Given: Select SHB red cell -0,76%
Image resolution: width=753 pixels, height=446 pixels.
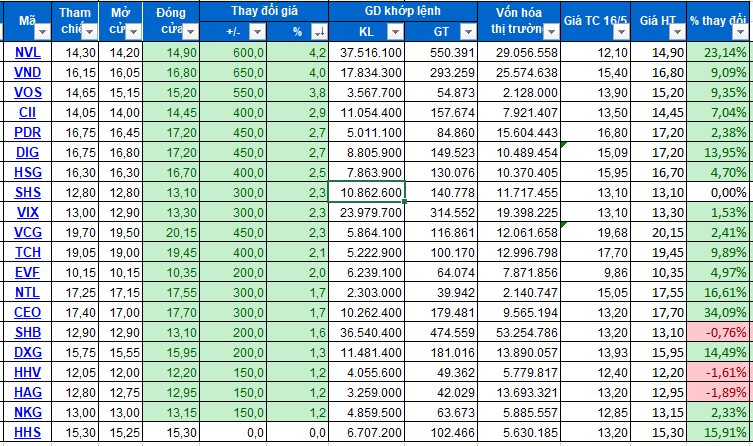Looking at the screenshot, I should click(718, 332).
